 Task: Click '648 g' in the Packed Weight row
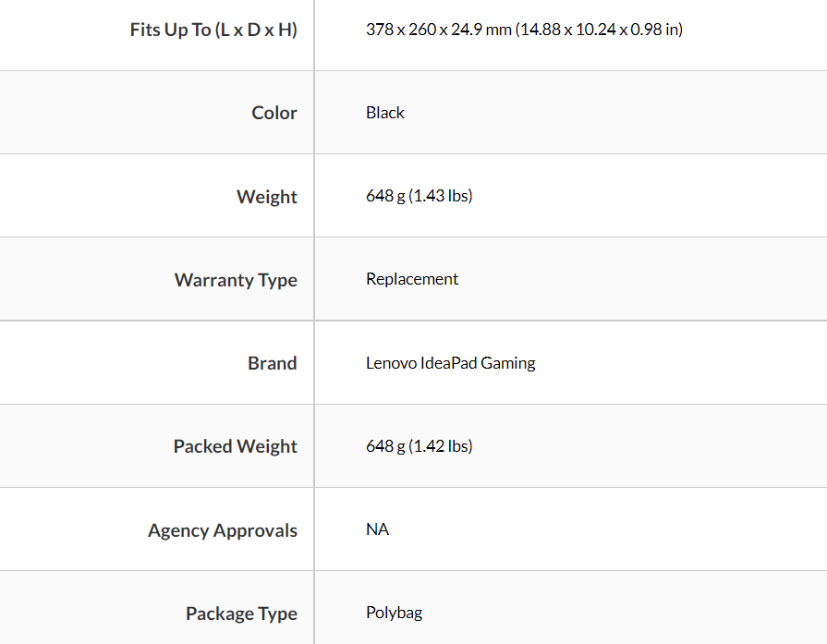click(x=385, y=446)
